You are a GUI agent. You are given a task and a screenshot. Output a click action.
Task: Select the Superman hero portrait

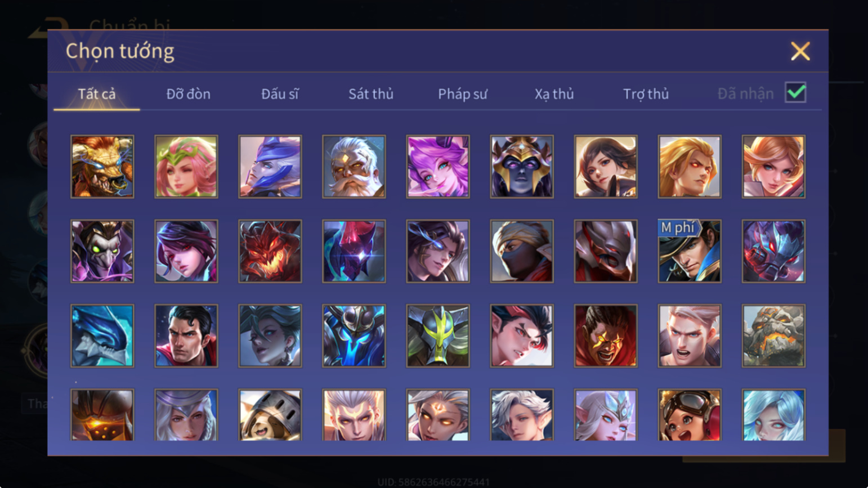point(186,336)
